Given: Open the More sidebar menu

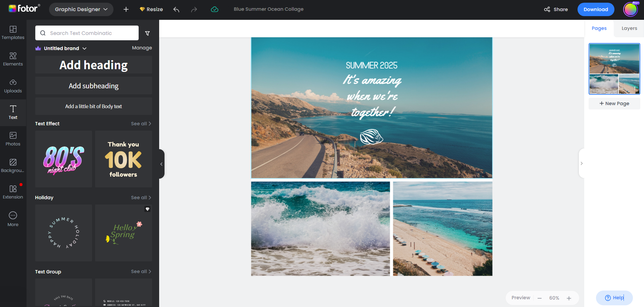Looking at the screenshot, I should [x=13, y=219].
